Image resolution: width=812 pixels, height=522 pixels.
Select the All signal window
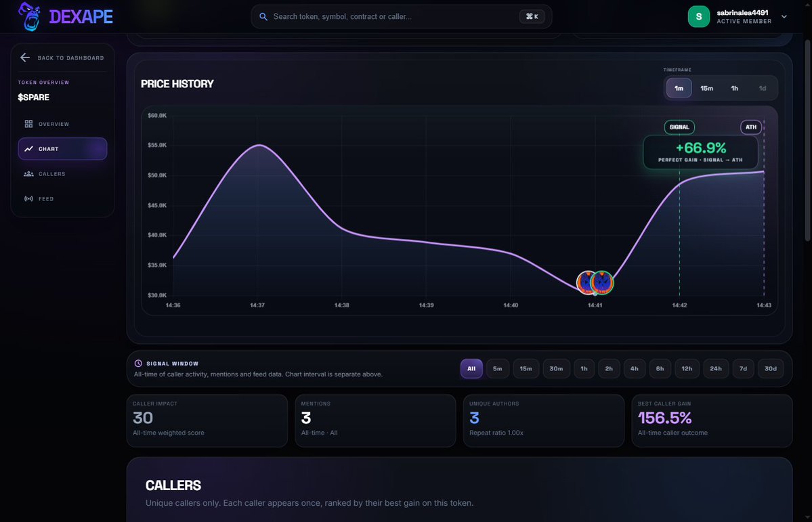[x=471, y=369]
